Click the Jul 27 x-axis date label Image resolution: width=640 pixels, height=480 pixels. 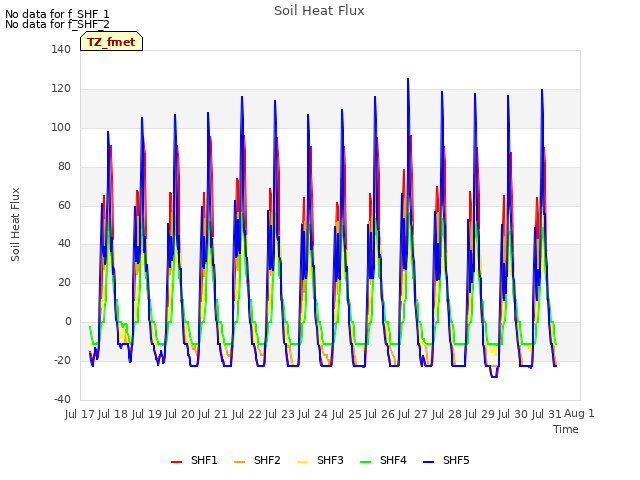[413, 414]
